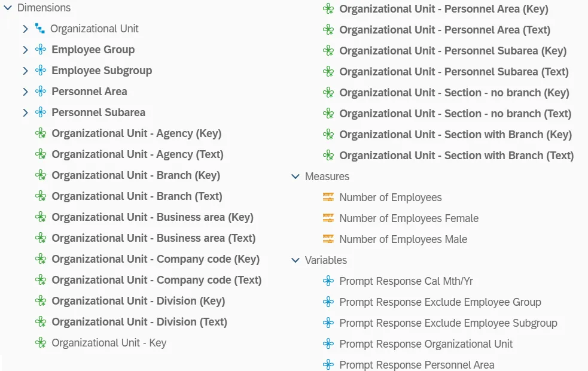Click the Number of Employees Male icon
The height and width of the screenshot is (371, 588).
click(328, 239)
